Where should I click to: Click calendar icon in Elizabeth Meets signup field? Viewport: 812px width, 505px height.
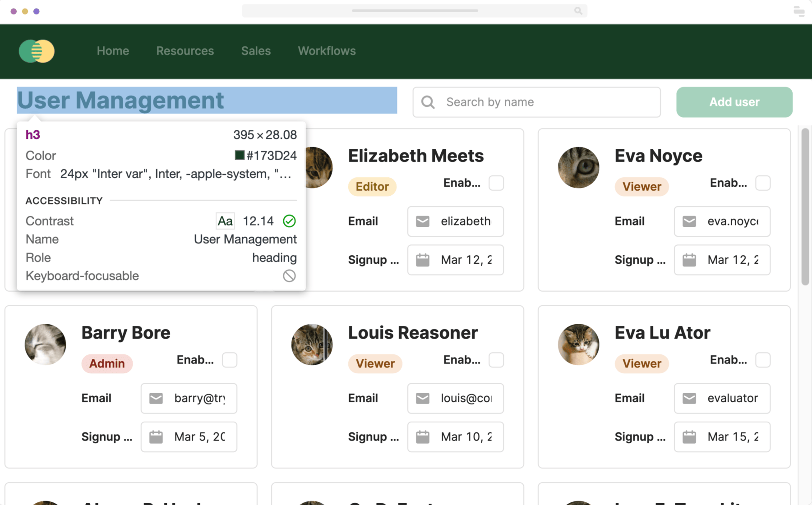[x=423, y=260]
